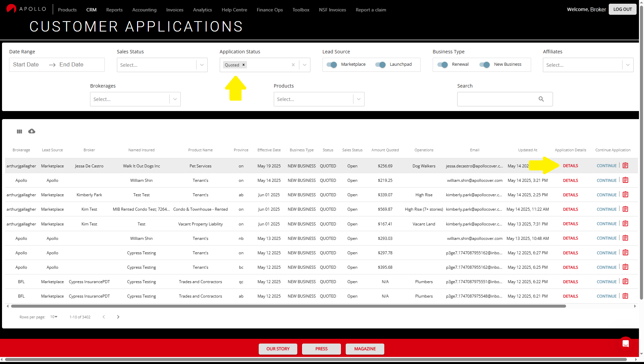Toggle the Marketplace lead source switch
644x364 pixels.
point(332,65)
